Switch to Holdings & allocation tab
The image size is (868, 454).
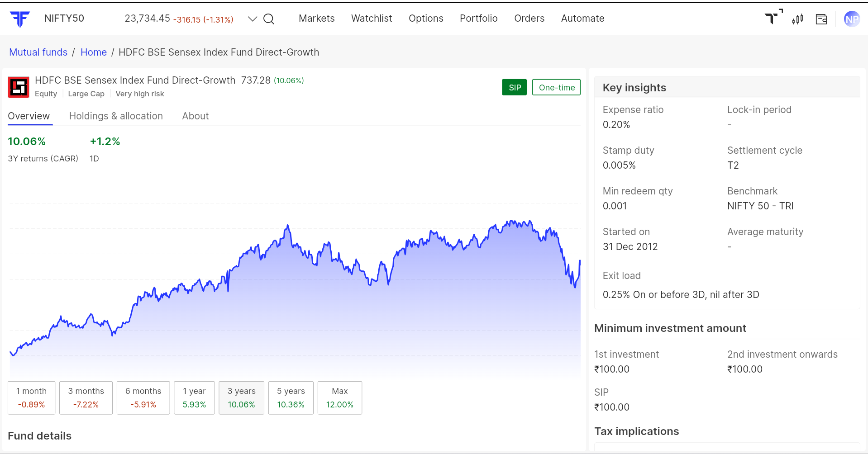point(116,116)
